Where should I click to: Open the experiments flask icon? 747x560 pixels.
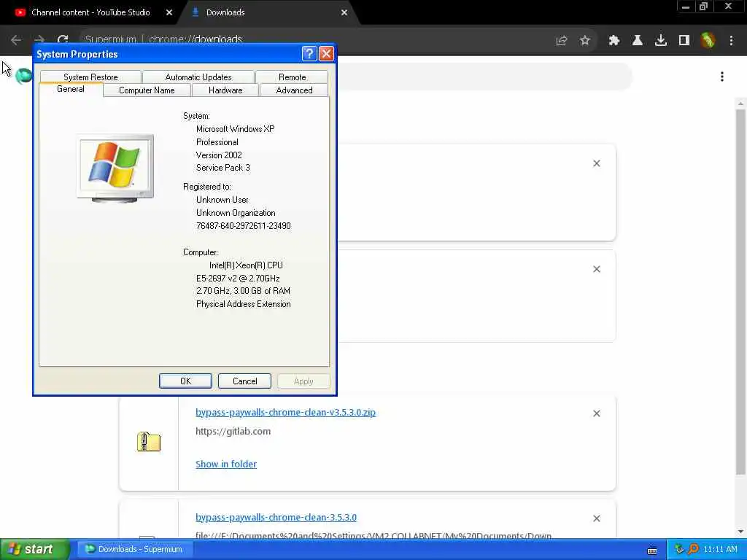[638, 41]
